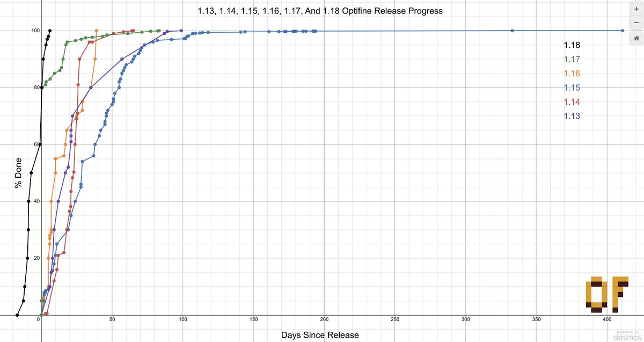Click the x-axis tick label 200
The height and width of the screenshot is (342, 644).
[x=324, y=320]
